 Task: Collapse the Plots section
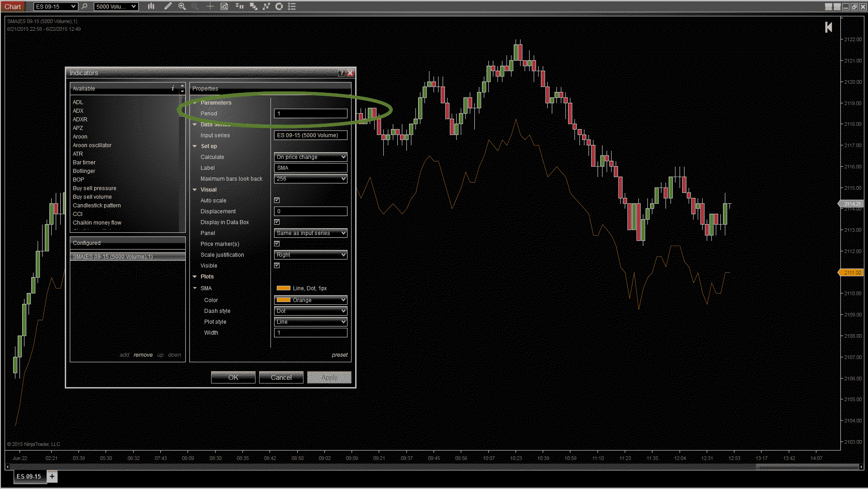click(x=195, y=277)
